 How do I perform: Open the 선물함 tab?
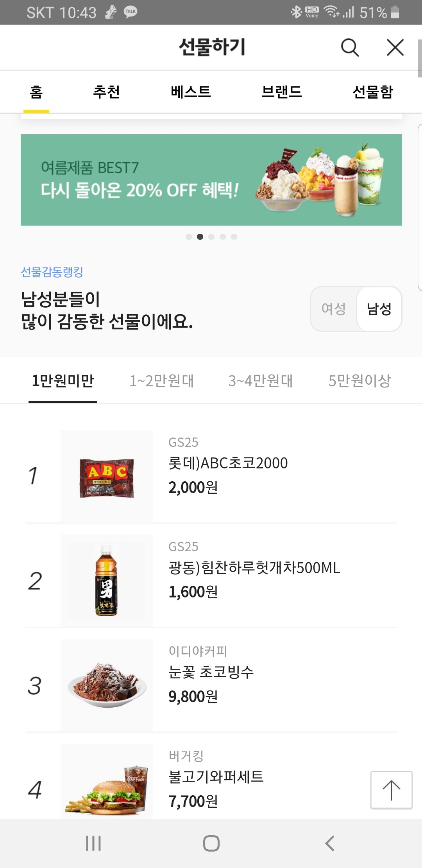372,92
